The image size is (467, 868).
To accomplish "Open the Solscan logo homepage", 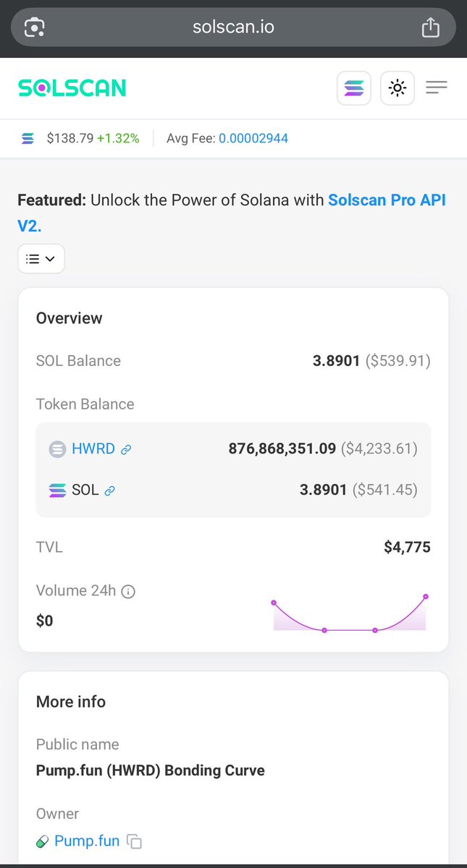I will click(72, 88).
